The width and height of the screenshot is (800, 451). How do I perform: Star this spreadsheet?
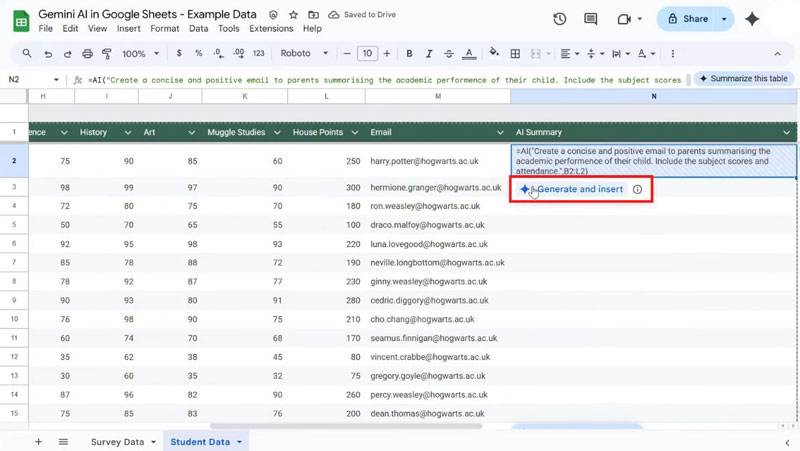click(x=293, y=16)
